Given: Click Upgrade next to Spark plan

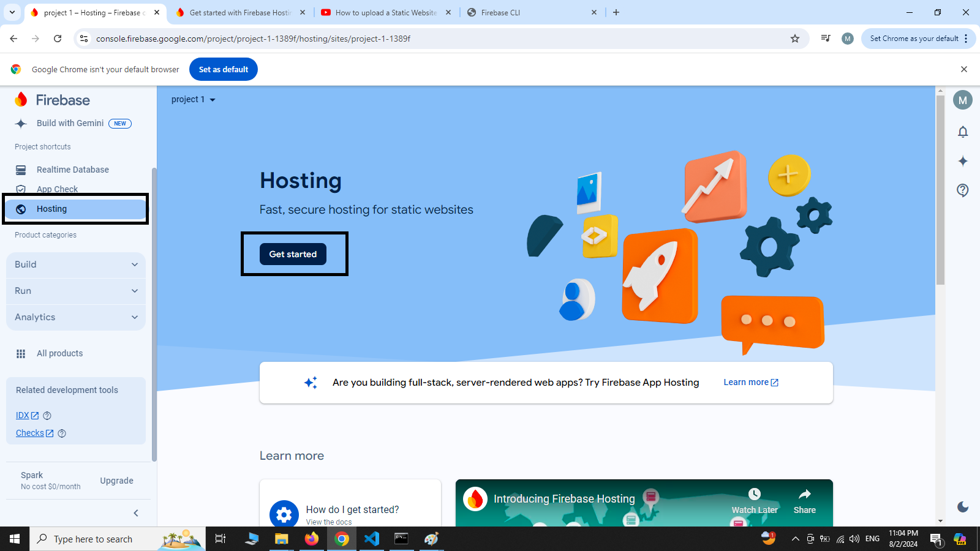Looking at the screenshot, I should [116, 481].
